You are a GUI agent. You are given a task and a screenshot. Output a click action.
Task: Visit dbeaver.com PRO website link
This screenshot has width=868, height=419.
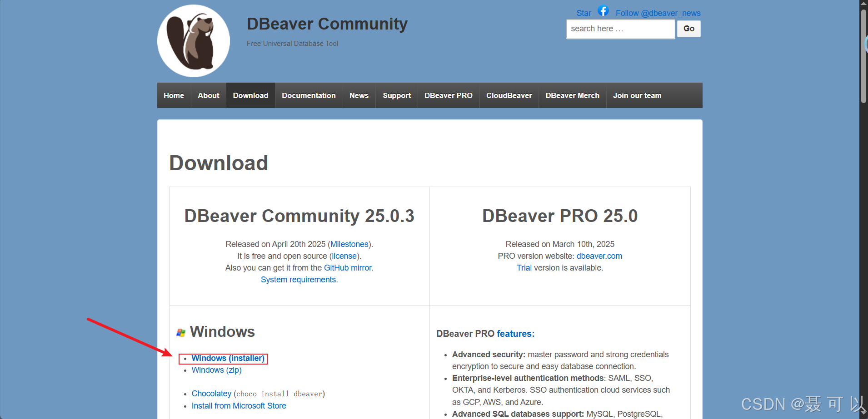click(x=599, y=256)
